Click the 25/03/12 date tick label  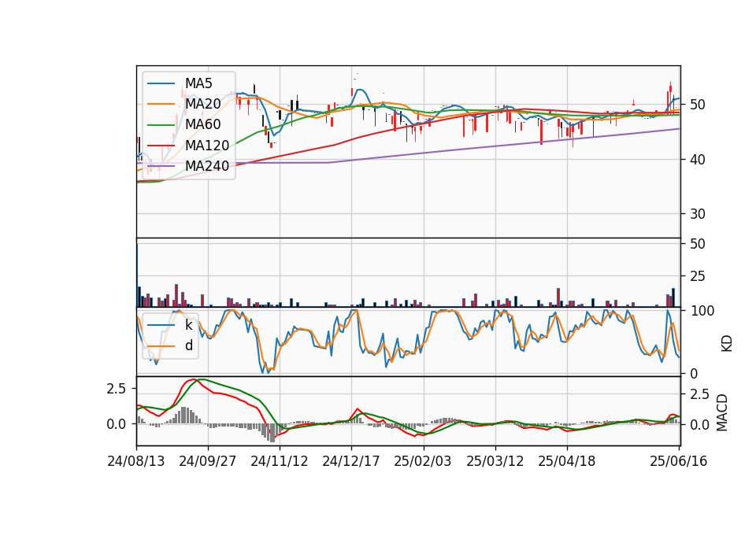[x=495, y=461]
